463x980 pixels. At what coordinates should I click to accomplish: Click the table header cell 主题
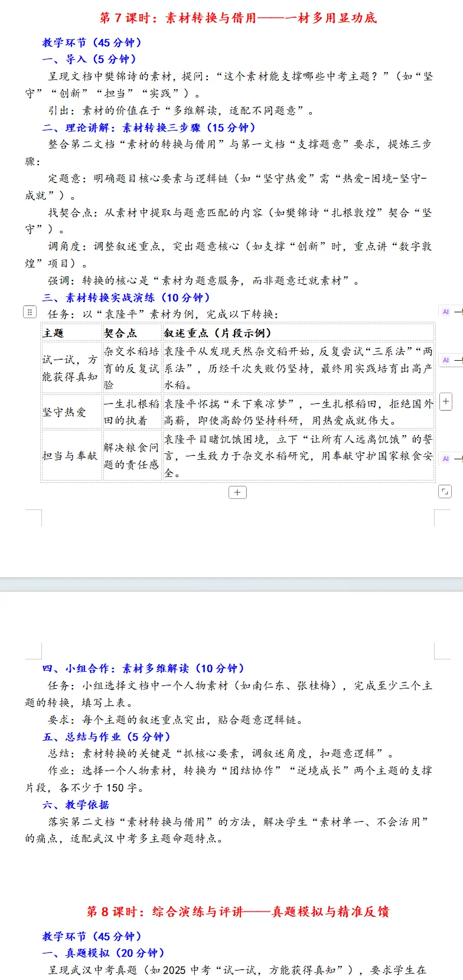tap(72, 333)
